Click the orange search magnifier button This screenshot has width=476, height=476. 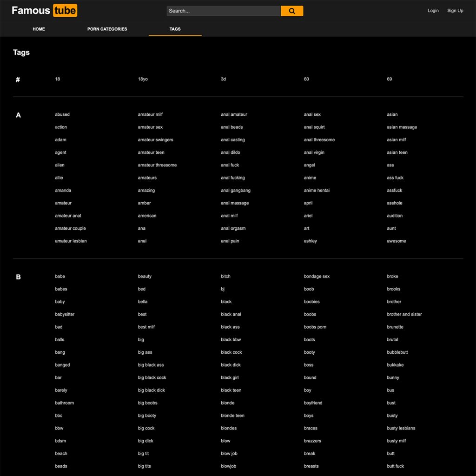coord(292,11)
